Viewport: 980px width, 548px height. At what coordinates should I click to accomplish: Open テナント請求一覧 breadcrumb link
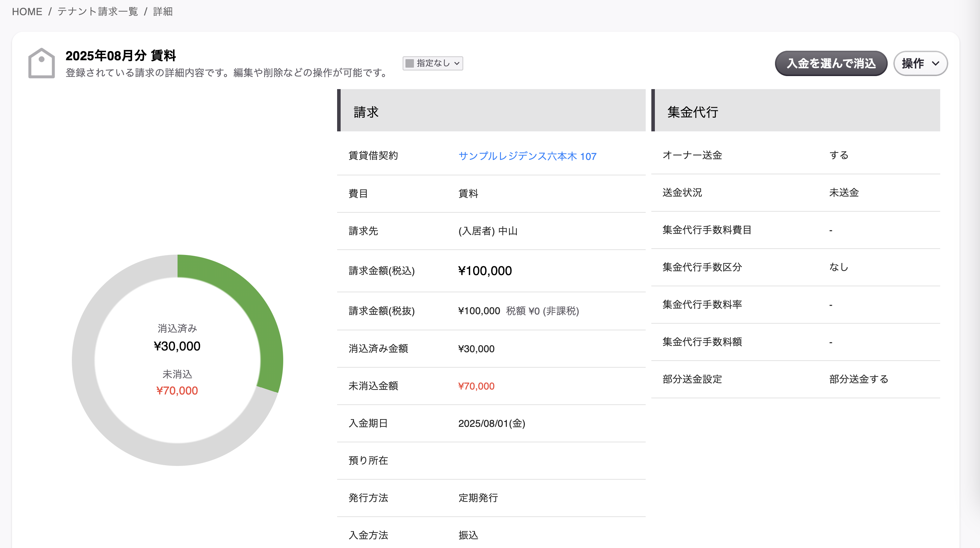point(97,11)
